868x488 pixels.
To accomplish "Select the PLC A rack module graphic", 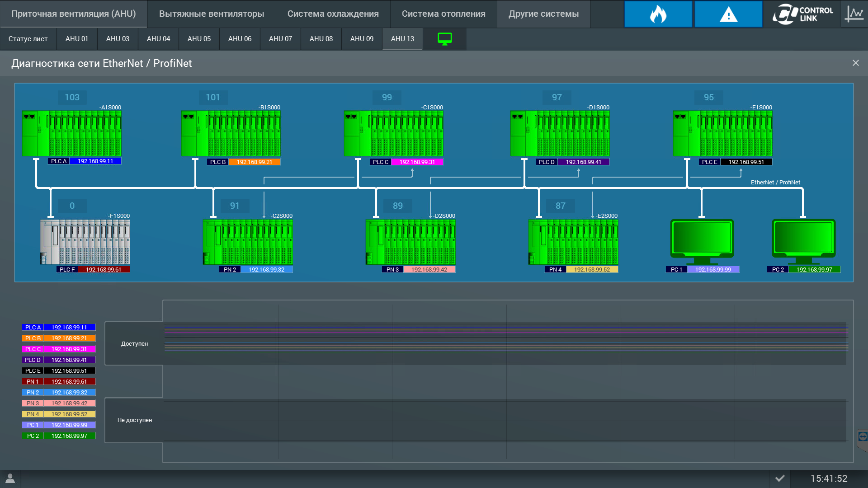I will tap(72, 134).
